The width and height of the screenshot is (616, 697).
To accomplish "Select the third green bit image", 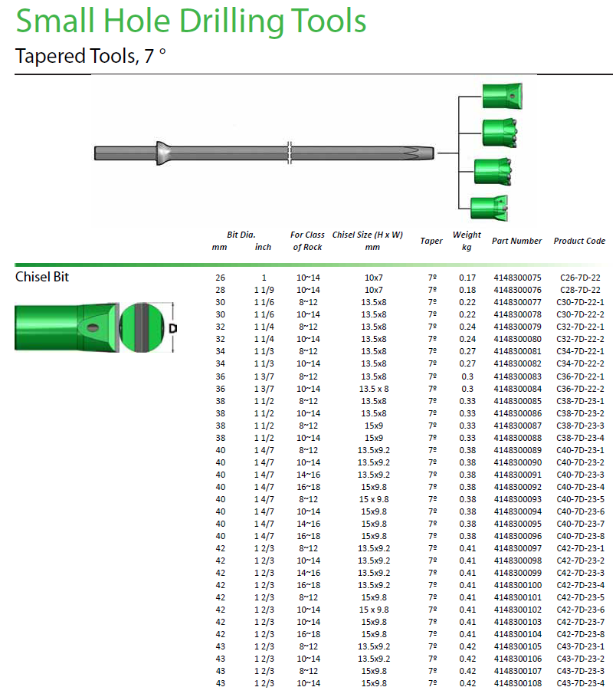I will [493, 170].
